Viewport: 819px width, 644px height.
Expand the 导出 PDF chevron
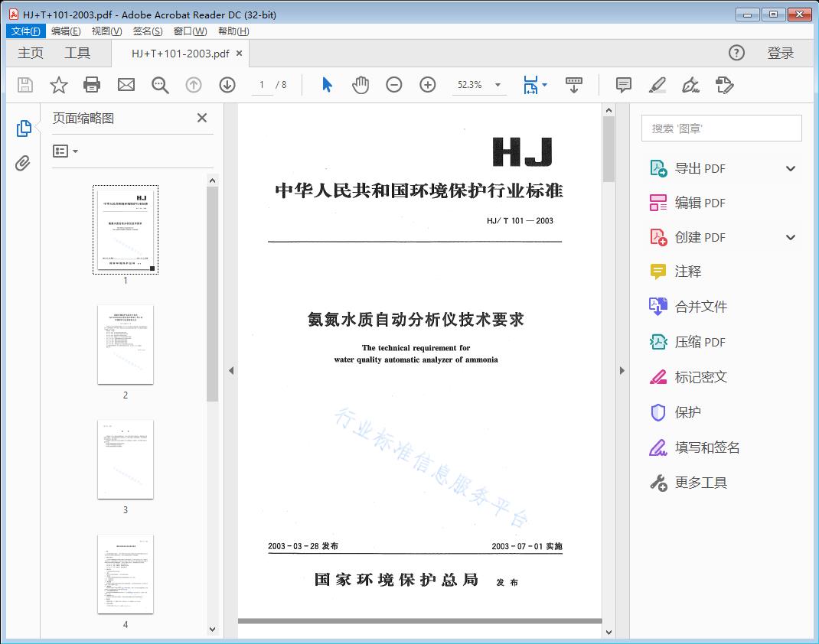click(x=790, y=168)
